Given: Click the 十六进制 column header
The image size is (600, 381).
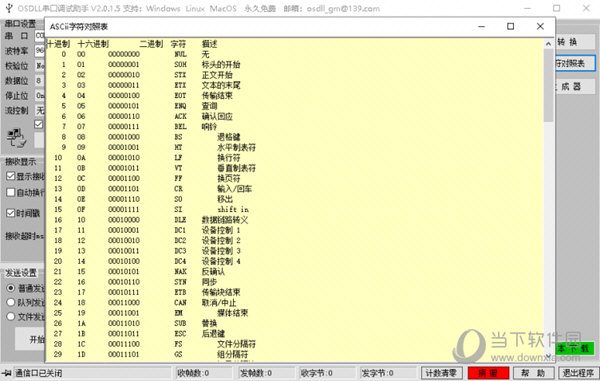Looking at the screenshot, I should tap(93, 44).
